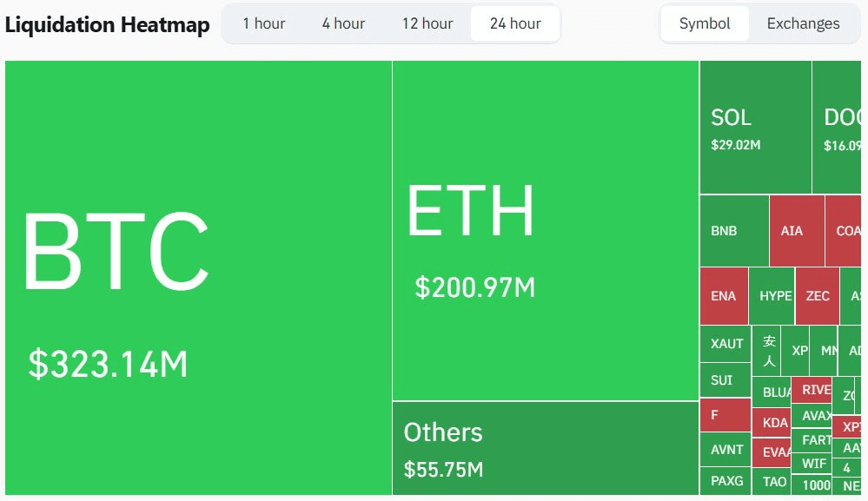Choose the 12 hour timeframe
This screenshot has height=501, width=868.
point(427,23)
